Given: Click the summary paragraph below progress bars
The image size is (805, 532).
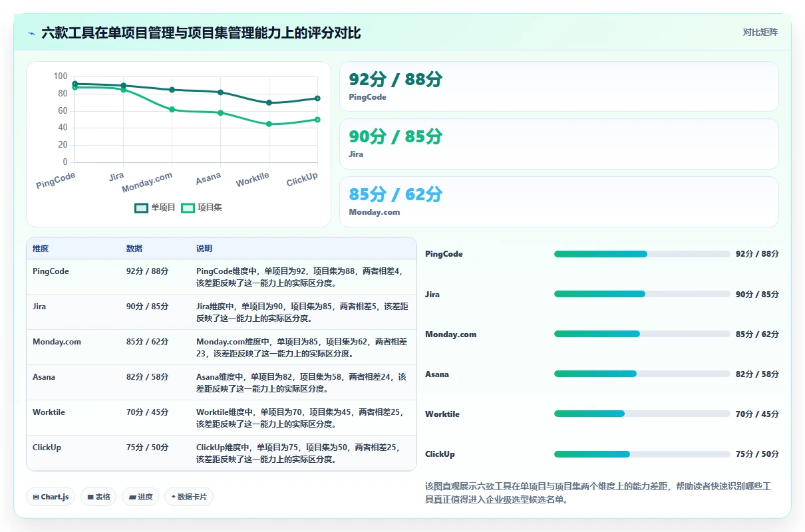Looking at the screenshot, I should pos(598,493).
